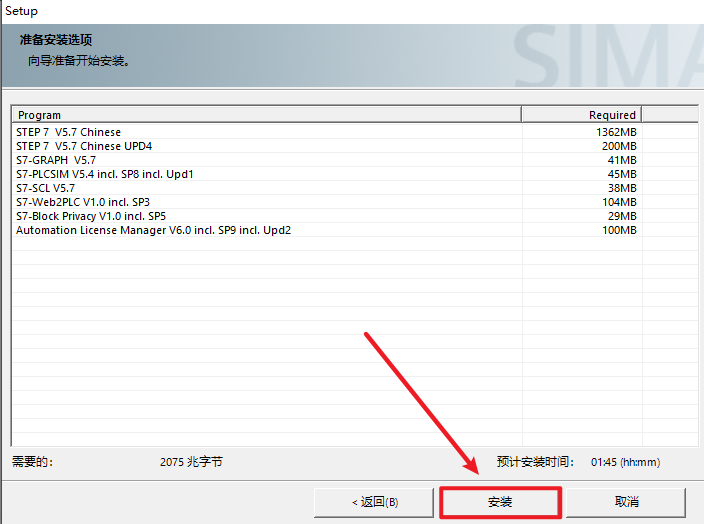The width and height of the screenshot is (704, 524).
Task: Go back with the 返回(B) button
Action: coord(374,502)
